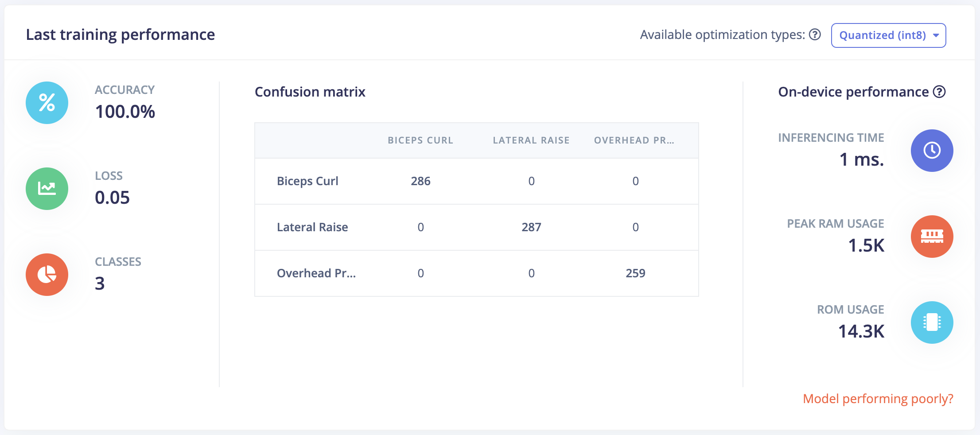Click the 286 cell in Biceps Curl row
Screen dimensions: 980x435
[x=420, y=181]
